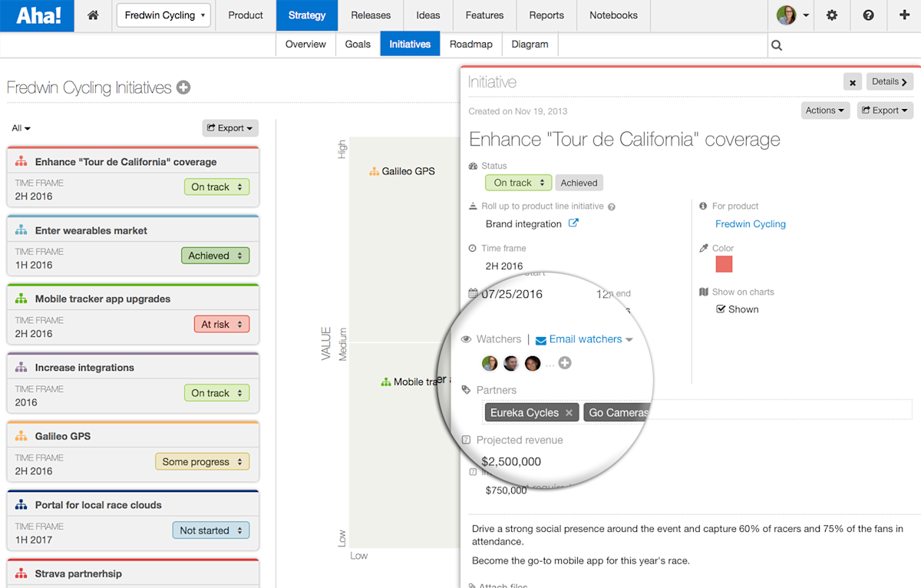
Task: Toggle the Shown on charts checkbox
Action: pyautogui.click(x=721, y=309)
